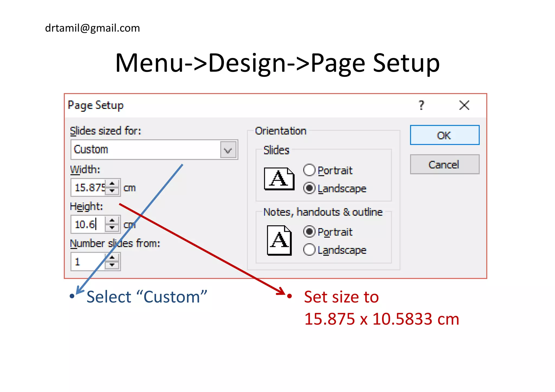Click the help question mark icon

pyautogui.click(x=421, y=105)
